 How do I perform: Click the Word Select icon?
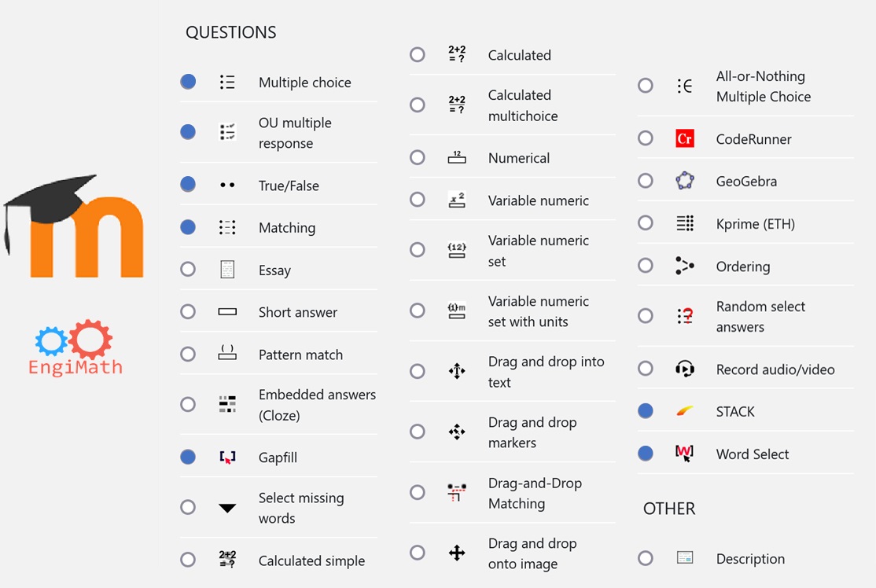pos(685,454)
